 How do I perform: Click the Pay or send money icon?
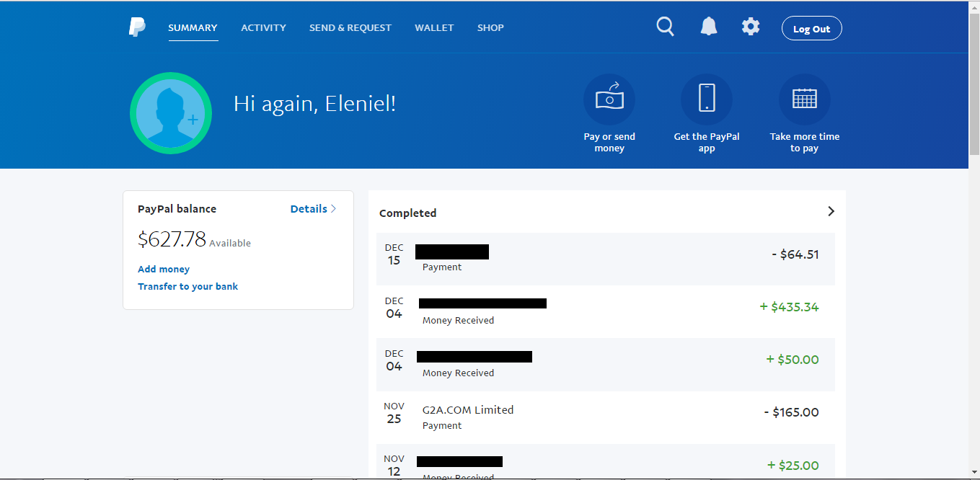[609, 99]
